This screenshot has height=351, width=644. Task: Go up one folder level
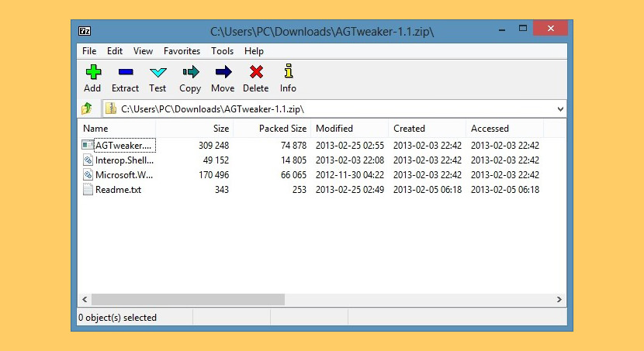tap(87, 108)
